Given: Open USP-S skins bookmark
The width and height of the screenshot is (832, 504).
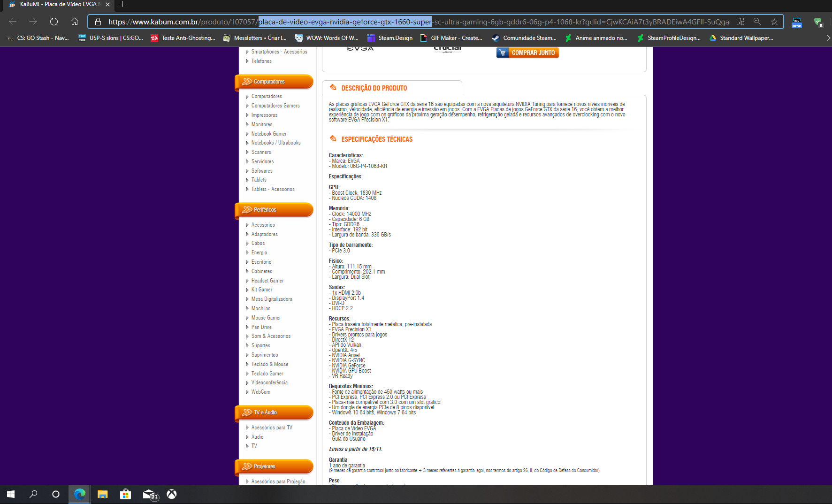Looking at the screenshot, I should 111,38.
